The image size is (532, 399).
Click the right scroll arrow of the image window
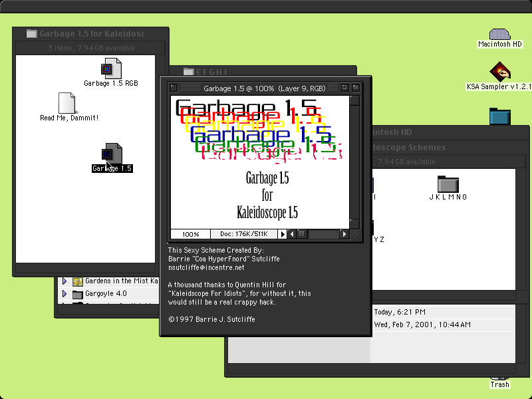(344, 234)
